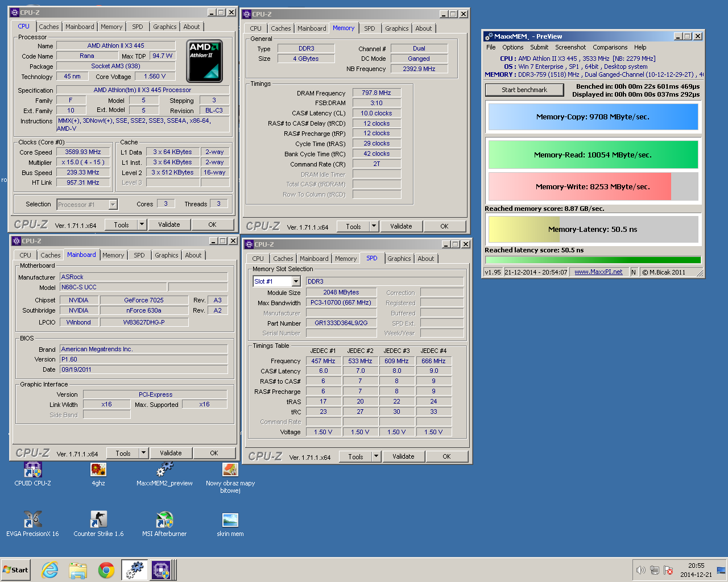Click the BIOS Version P1.60 field
Screen dimensions: 728x582
pos(143,359)
